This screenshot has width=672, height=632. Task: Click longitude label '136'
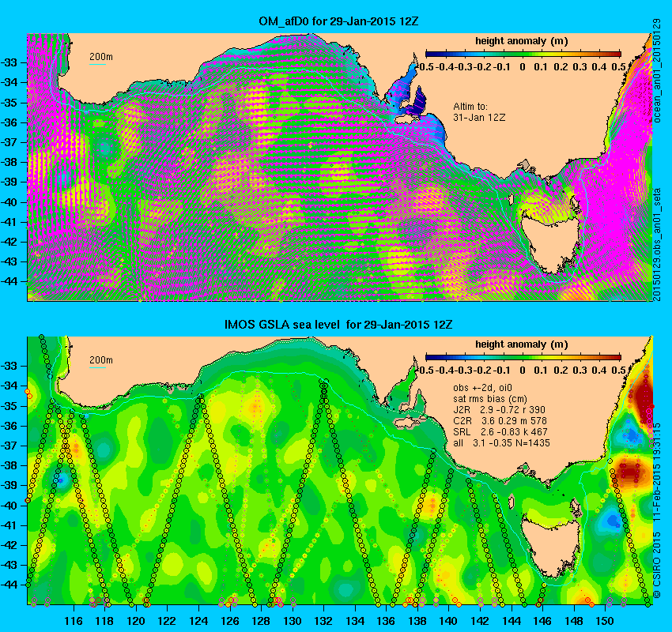pyautogui.click(x=386, y=620)
